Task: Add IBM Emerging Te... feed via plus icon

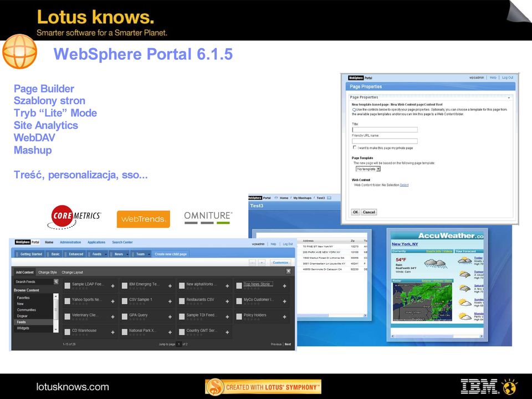Action: click(170, 286)
